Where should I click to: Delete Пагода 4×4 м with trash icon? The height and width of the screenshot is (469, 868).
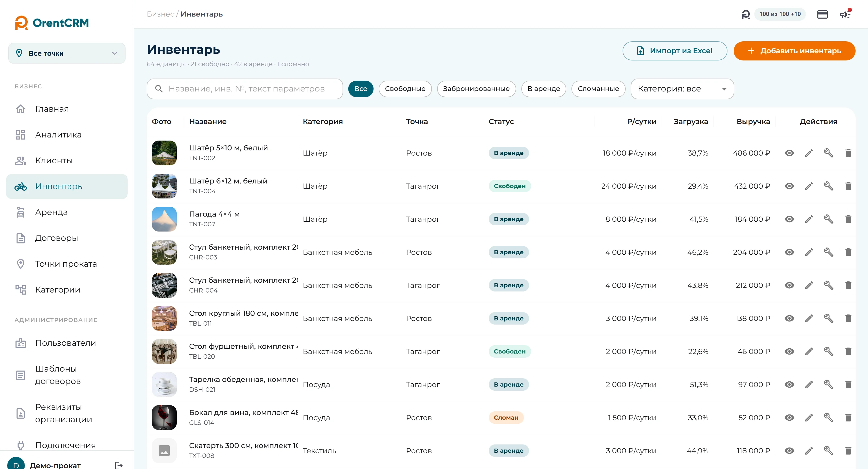848,219
